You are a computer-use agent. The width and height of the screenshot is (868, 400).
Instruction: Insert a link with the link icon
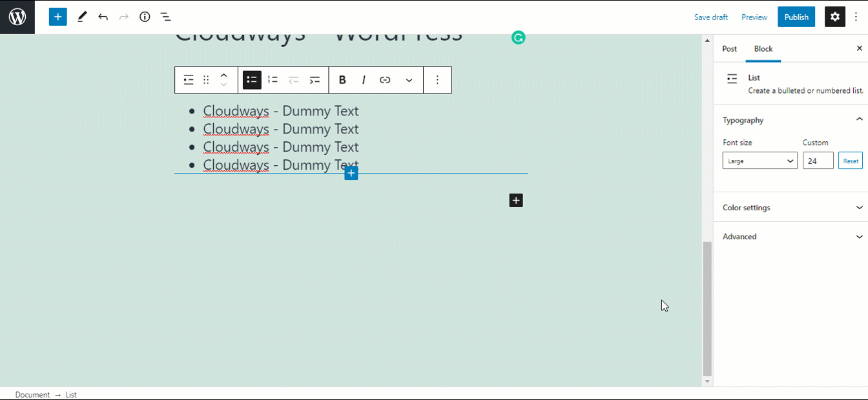click(385, 80)
